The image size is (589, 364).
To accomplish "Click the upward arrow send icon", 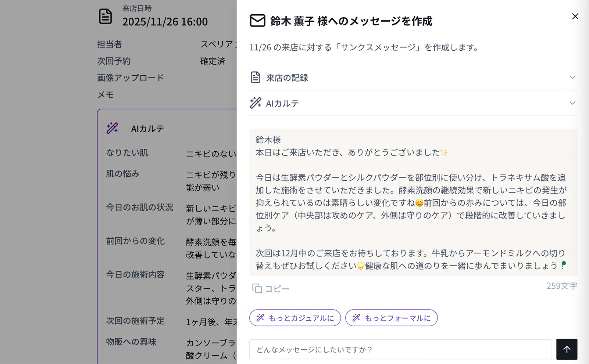I will (x=567, y=349).
